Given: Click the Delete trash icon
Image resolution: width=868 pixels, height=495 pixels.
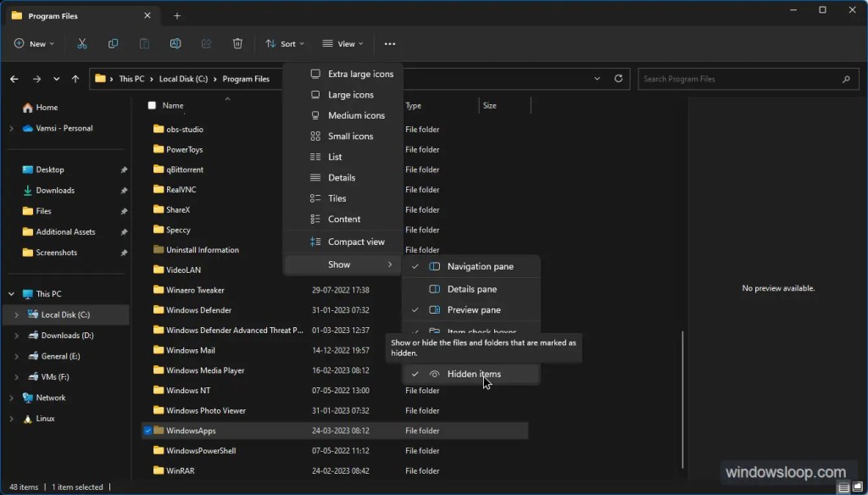Looking at the screenshot, I should (237, 44).
